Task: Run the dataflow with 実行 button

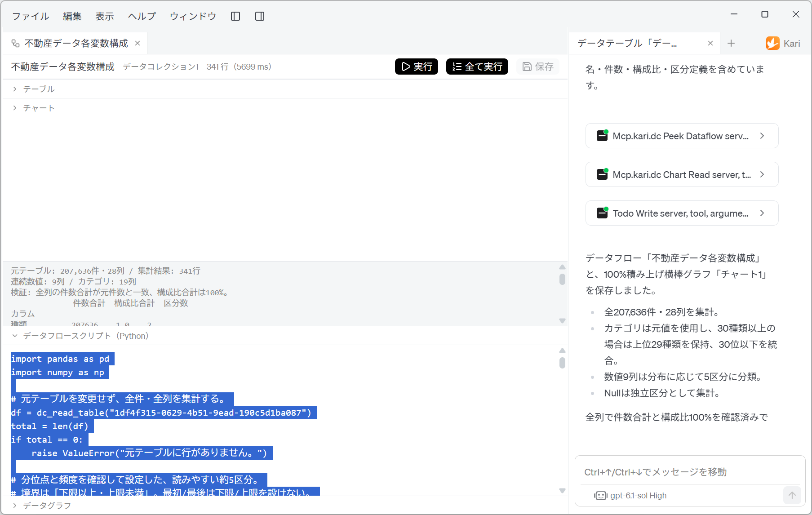Action: click(x=417, y=67)
